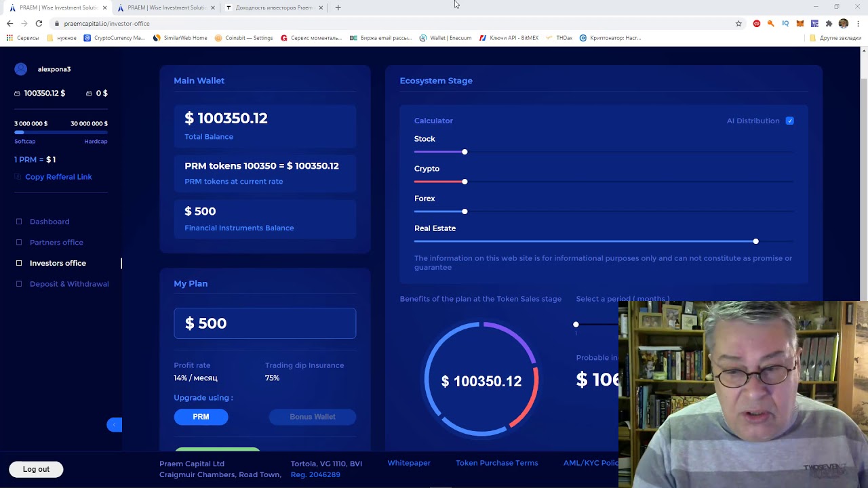This screenshot has height=488, width=868.
Task: Collapse the sidebar with the blue arrow button
Action: click(114, 425)
